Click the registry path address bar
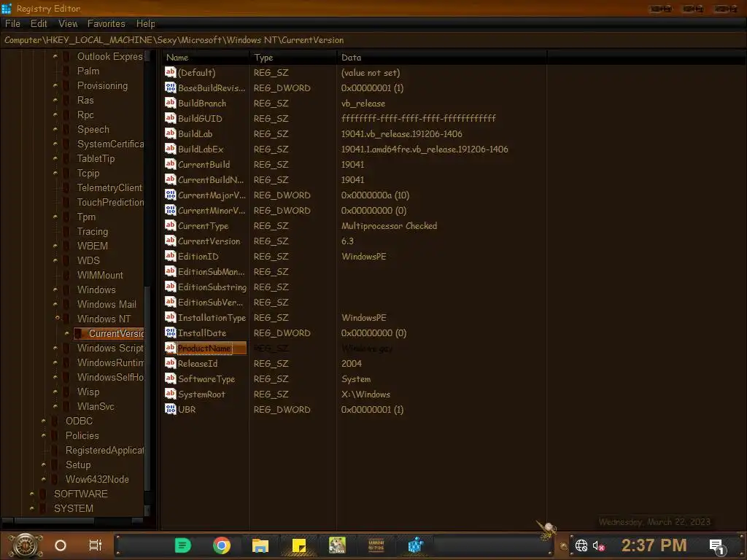 tap(373, 40)
